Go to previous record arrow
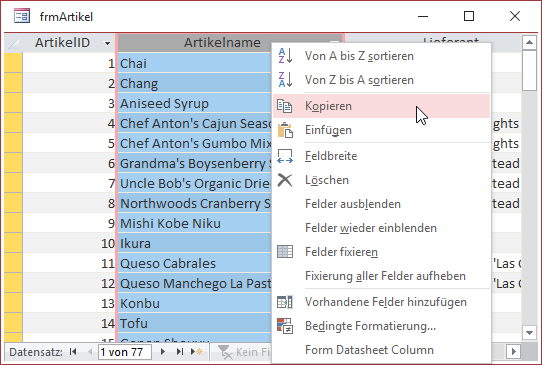Image resolution: width=542 pixels, height=365 pixels. pos(90,352)
